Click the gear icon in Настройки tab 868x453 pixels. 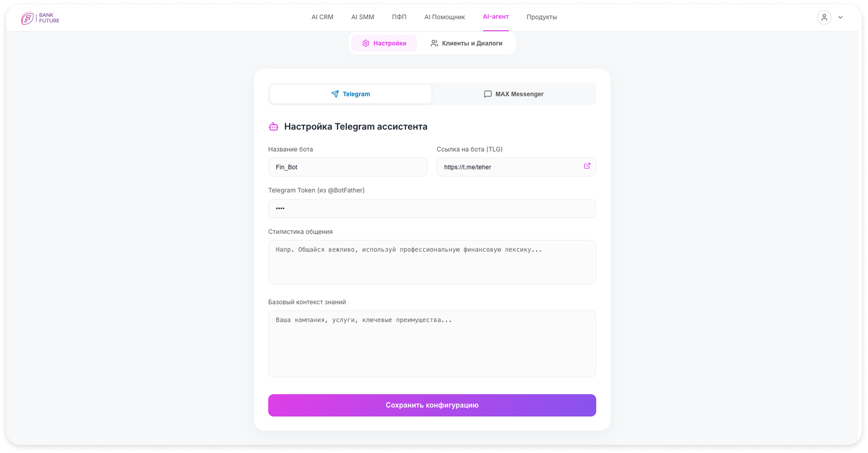(x=366, y=43)
